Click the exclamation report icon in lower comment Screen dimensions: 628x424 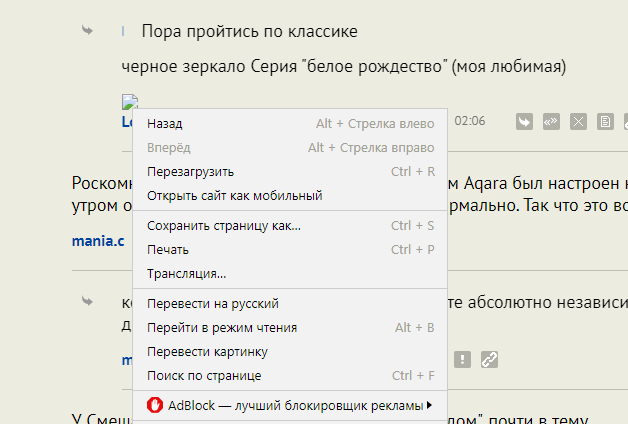[462, 359]
